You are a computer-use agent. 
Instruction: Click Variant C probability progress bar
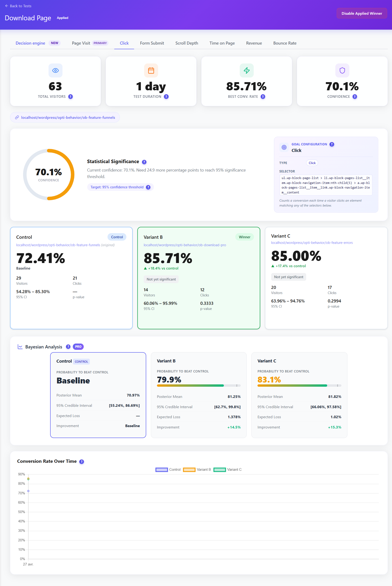click(x=299, y=386)
